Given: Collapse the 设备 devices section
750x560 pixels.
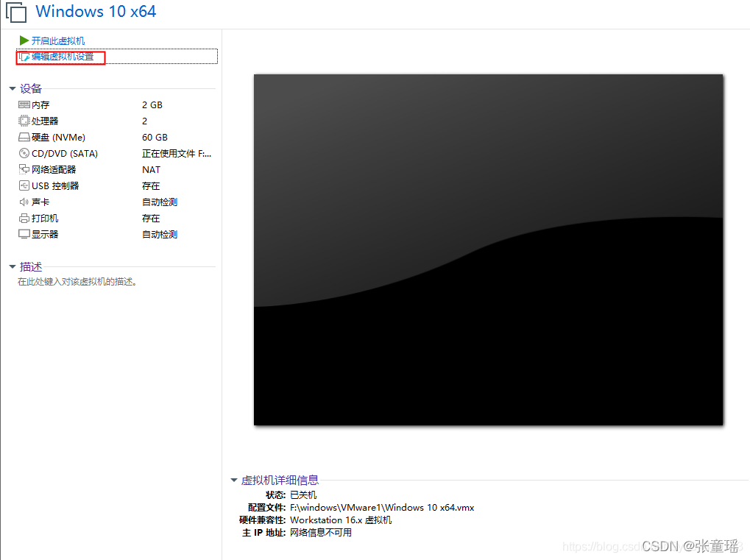Looking at the screenshot, I should click(13, 88).
